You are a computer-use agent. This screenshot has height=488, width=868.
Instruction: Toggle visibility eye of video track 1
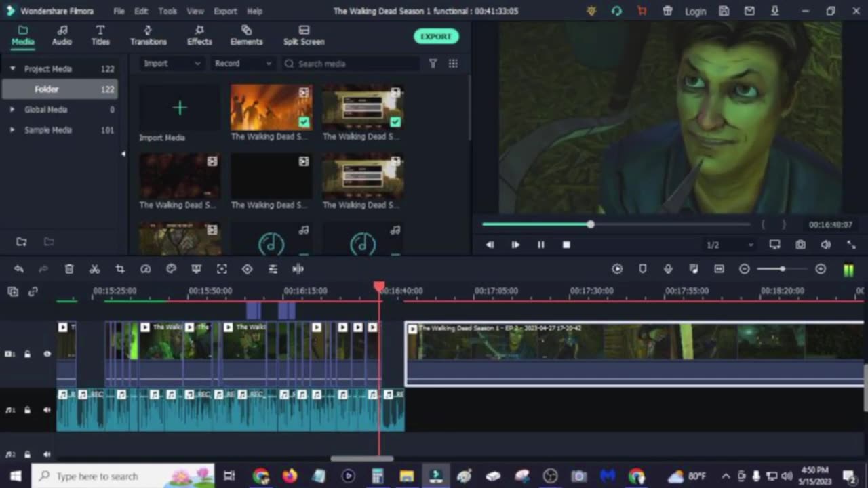coord(47,354)
